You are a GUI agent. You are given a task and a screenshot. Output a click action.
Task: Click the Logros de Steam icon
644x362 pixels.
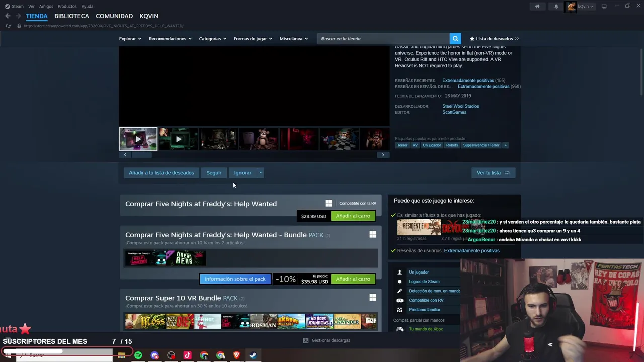point(400,282)
